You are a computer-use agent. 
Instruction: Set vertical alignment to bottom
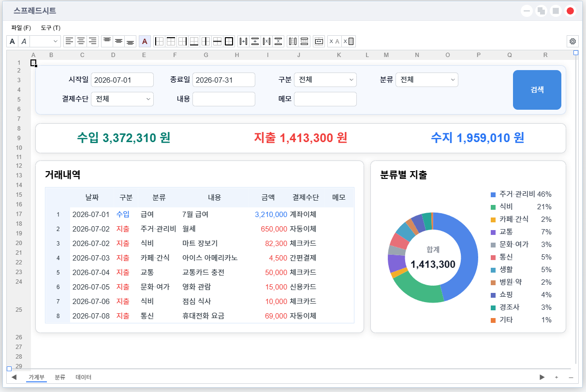(x=130, y=41)
